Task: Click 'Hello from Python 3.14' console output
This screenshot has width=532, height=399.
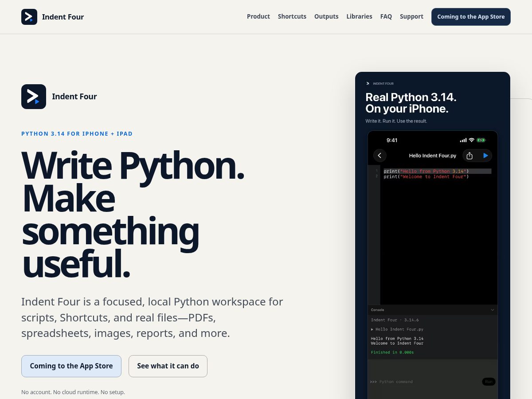Action: tap(397, 339)
